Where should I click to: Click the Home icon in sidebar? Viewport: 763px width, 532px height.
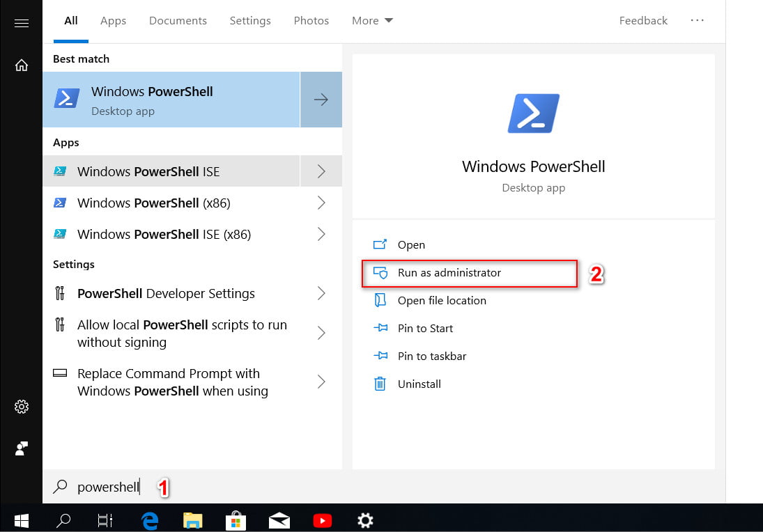coord(21,65)
